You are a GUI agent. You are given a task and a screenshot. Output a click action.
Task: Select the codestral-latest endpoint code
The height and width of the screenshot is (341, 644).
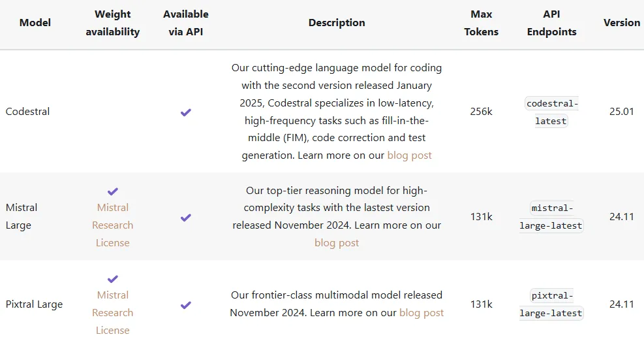click(551, 112)
